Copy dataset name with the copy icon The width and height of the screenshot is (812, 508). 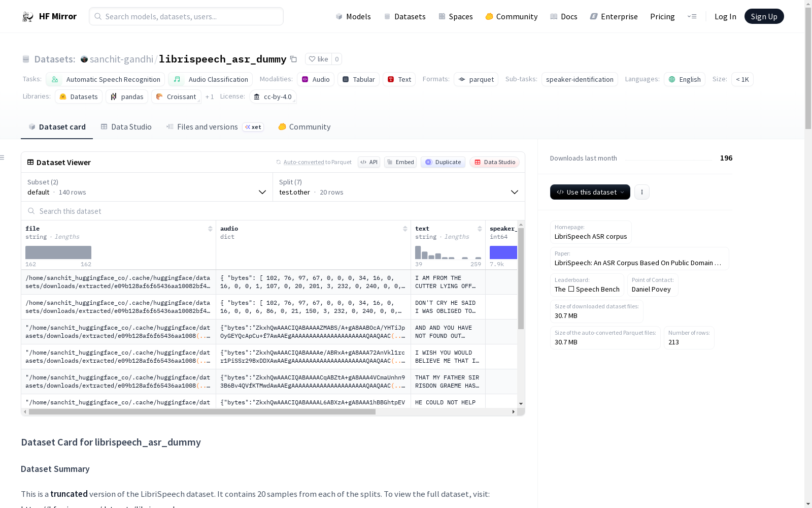(293, 59)
